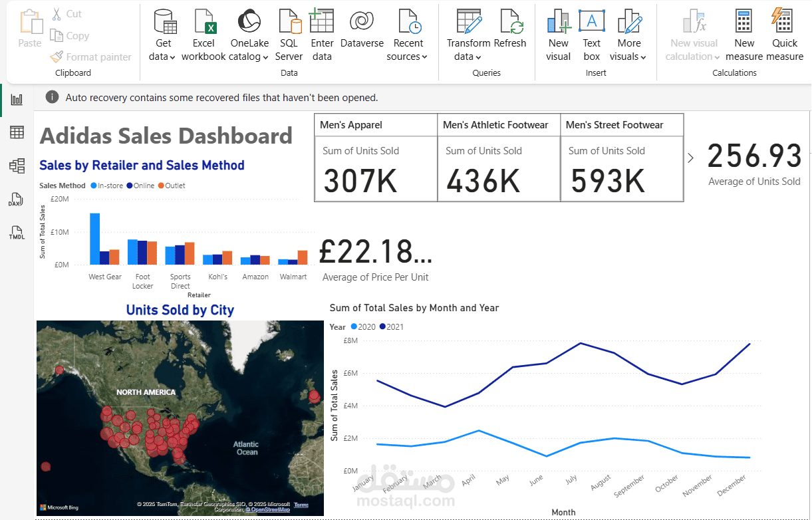Expand the More visuals dropdown arrow
812x520 pixels.
point(643,57)
